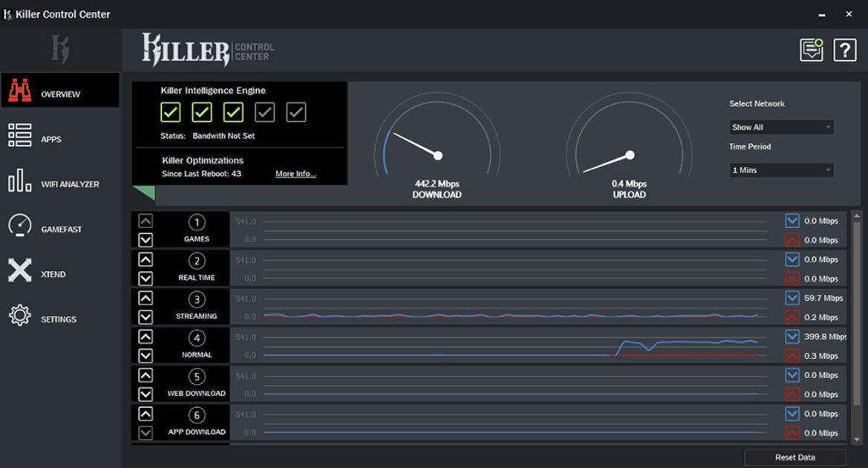Toggle Games upload graph line
Viewport: 868px width, 468px height.
point(792,240)
